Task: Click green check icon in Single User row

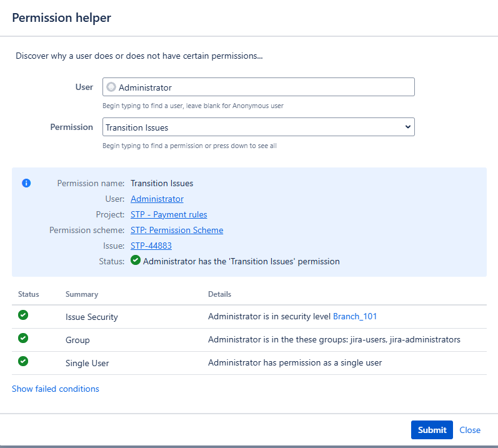Action: (x=23, y=361)
